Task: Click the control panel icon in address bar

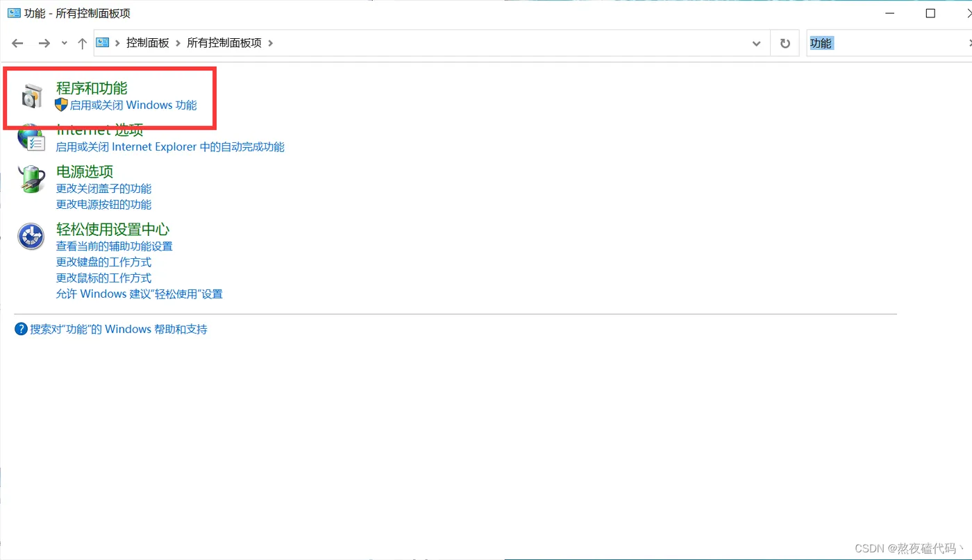Action: point(103,43)
